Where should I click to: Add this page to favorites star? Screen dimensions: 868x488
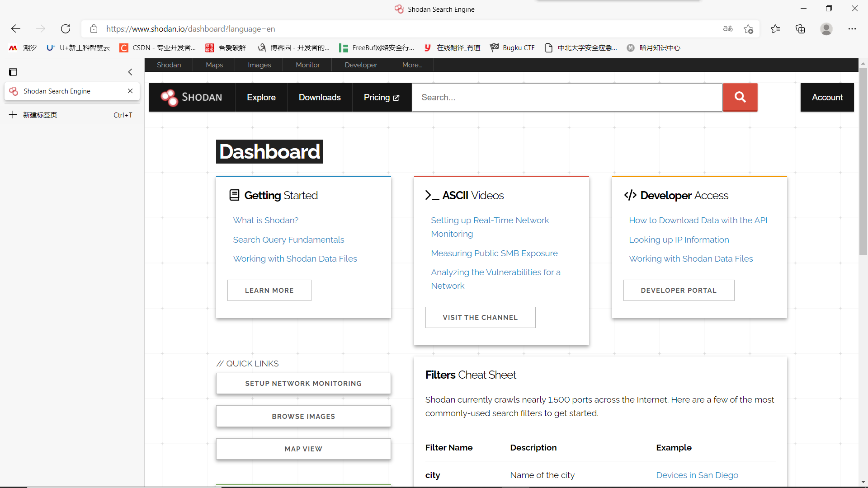click(x=748, y=29)
